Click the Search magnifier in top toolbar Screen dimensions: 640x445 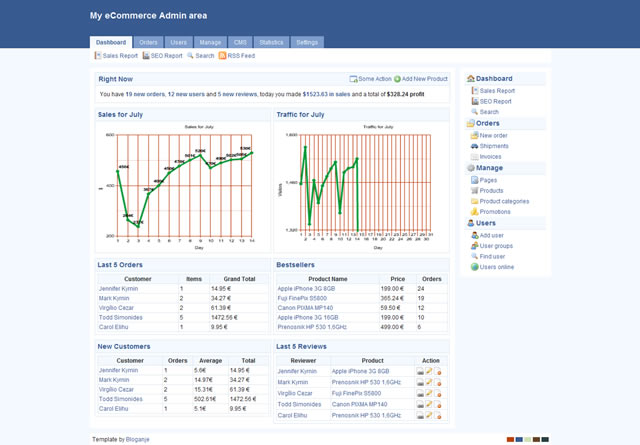pos(190,56)
